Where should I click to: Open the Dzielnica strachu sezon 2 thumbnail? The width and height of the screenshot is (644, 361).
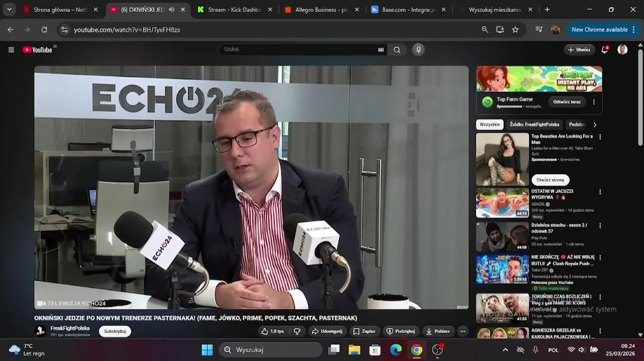click(x=502, y=237)
